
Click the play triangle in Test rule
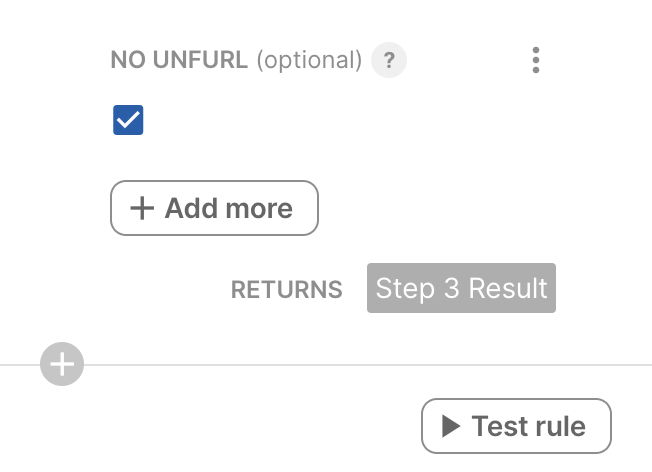[x=451, y=426]
